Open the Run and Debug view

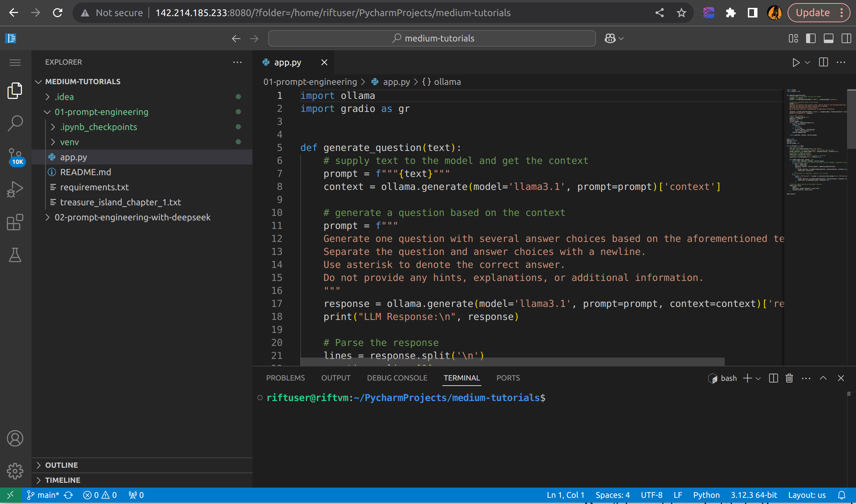click(x=15, y=189)
